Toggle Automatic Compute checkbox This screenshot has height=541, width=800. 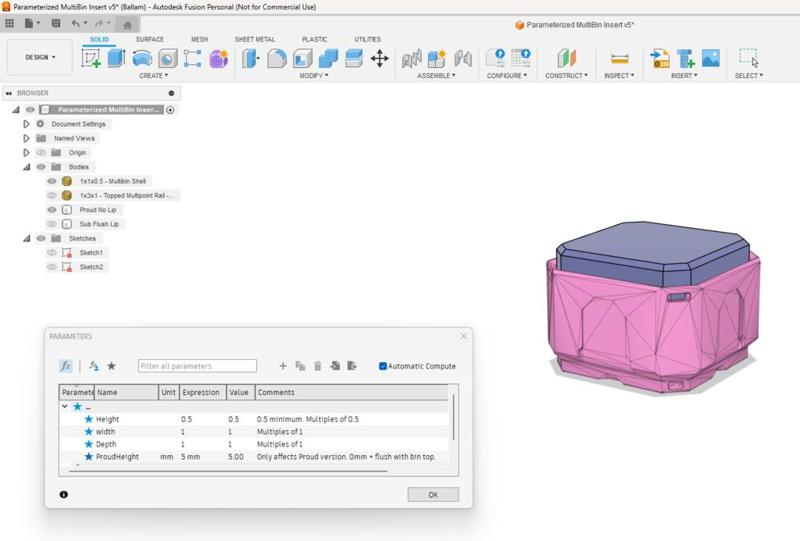(x=383, y=366)
